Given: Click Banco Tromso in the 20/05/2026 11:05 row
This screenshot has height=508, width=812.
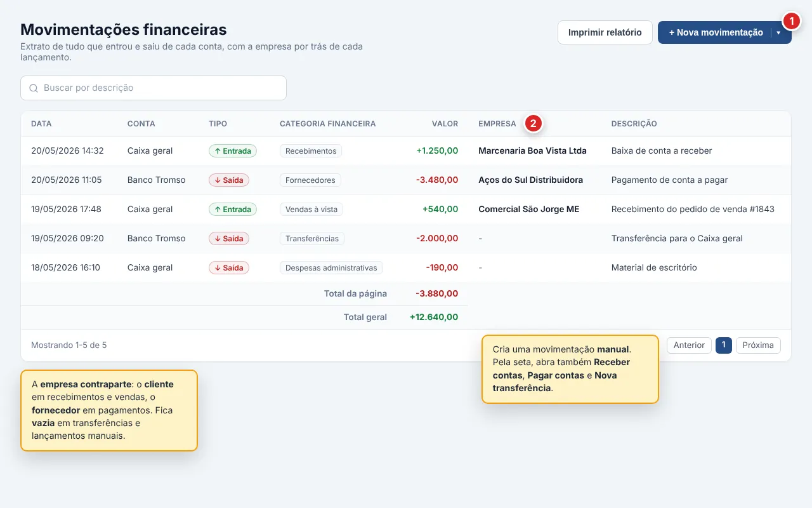Looking at the screenshot, I should 157,180.
